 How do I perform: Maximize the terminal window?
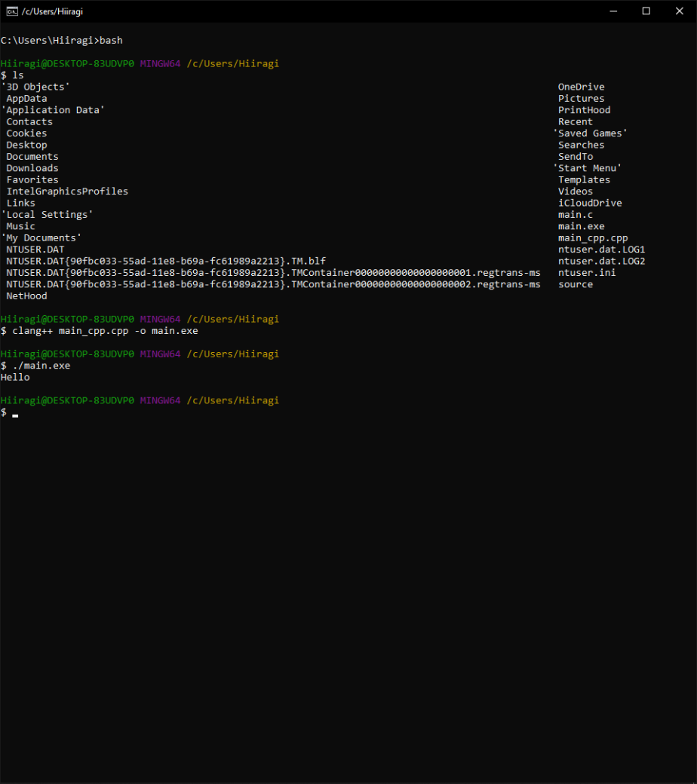click(646, 11)
